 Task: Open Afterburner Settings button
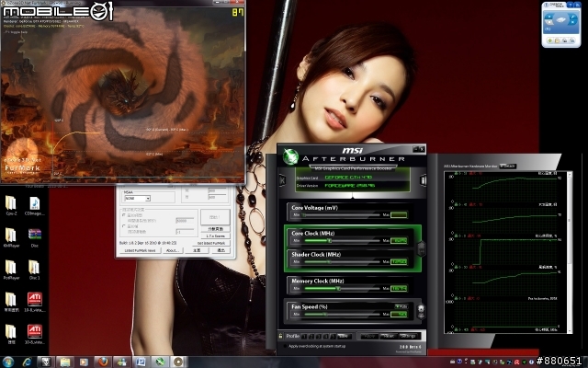408,336
